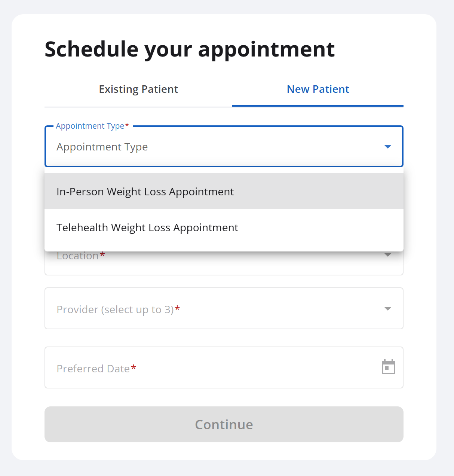
Task: Switch to the New Patient tab
Action: tap(318, 89)
